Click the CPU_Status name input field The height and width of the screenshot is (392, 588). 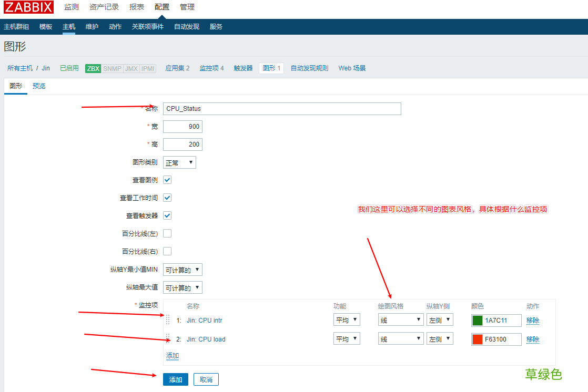[x=282, y=109]
